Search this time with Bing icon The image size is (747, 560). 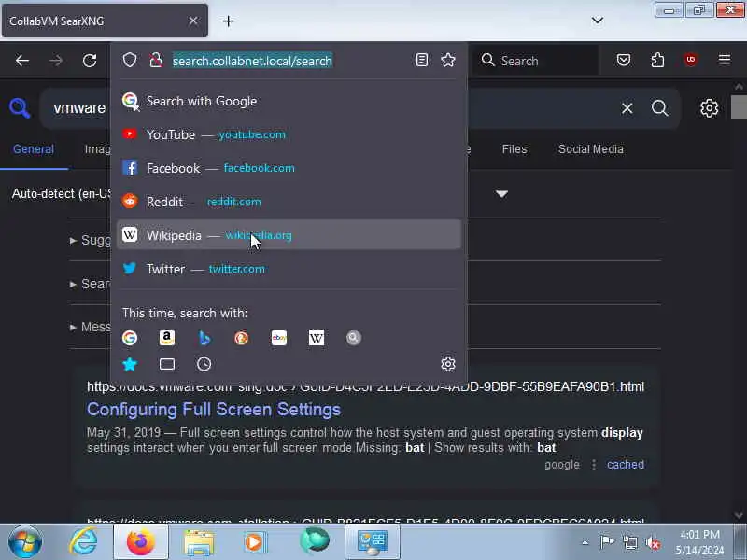click(204, 338)
